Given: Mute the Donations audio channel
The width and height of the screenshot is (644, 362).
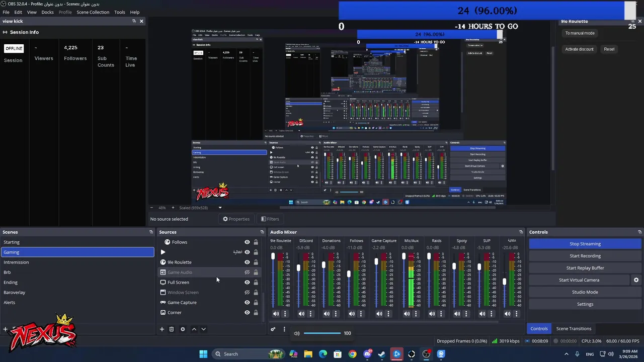Looking at the screenshot, I should pos(327,314).
